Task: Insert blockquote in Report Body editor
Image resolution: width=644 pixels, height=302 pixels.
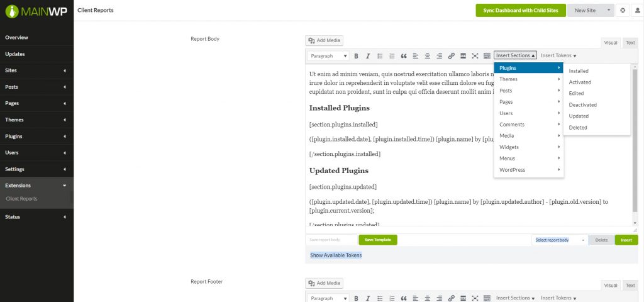Action: 404,56
